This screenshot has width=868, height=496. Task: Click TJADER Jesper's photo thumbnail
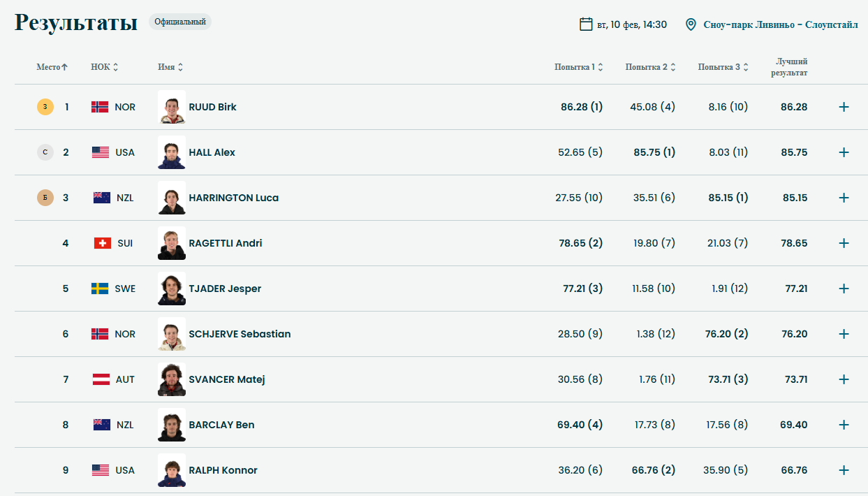click(x=172, y=289)
